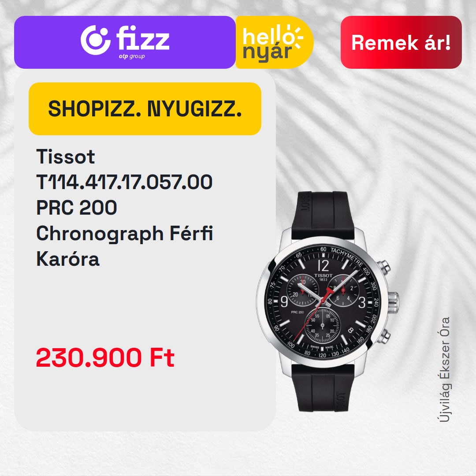This screenshot has height=476, width=476.
Task: Click the T114.417.17.057.00 model number
Action: click(124, 182)
